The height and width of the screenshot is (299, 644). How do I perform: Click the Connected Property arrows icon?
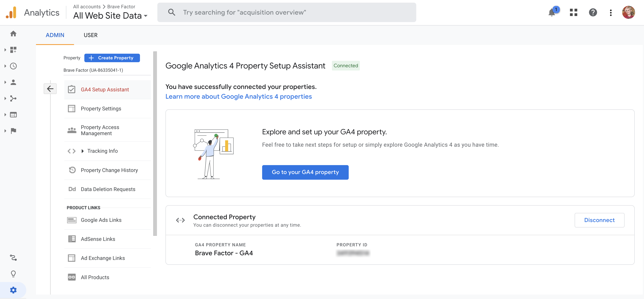click(x=180, y=220)
